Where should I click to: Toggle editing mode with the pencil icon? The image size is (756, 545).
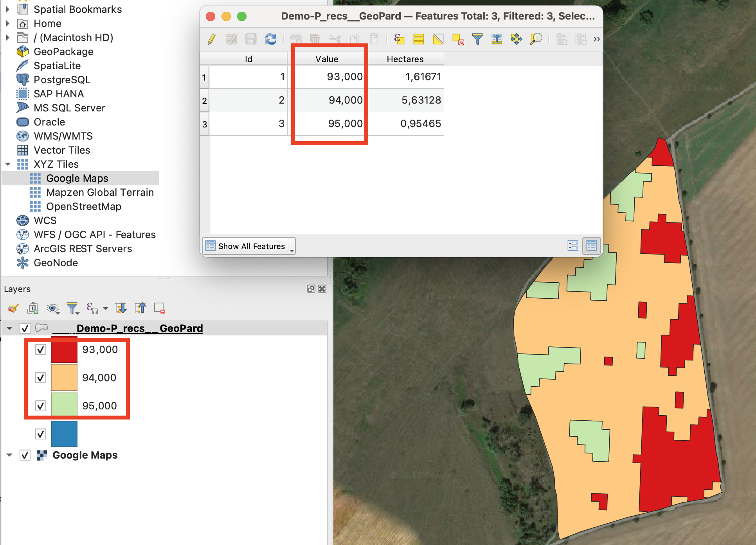(x=212, y=39)
